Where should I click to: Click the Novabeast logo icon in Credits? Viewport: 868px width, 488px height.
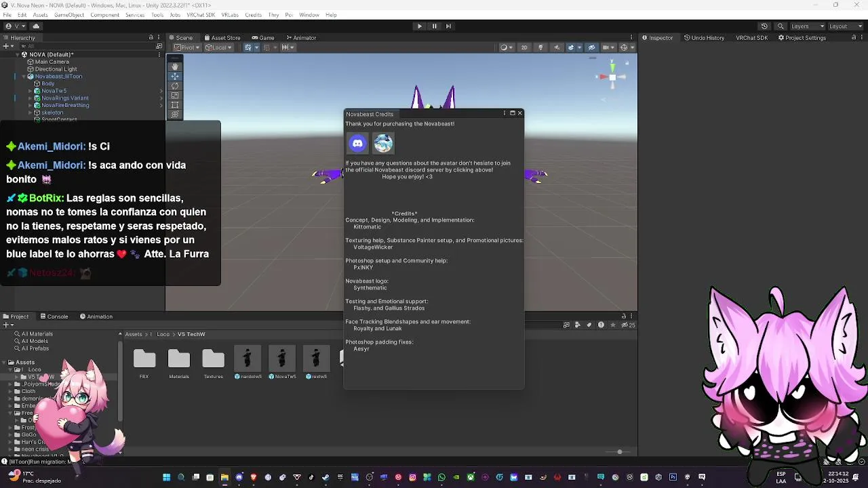click(x=383, y=143)
